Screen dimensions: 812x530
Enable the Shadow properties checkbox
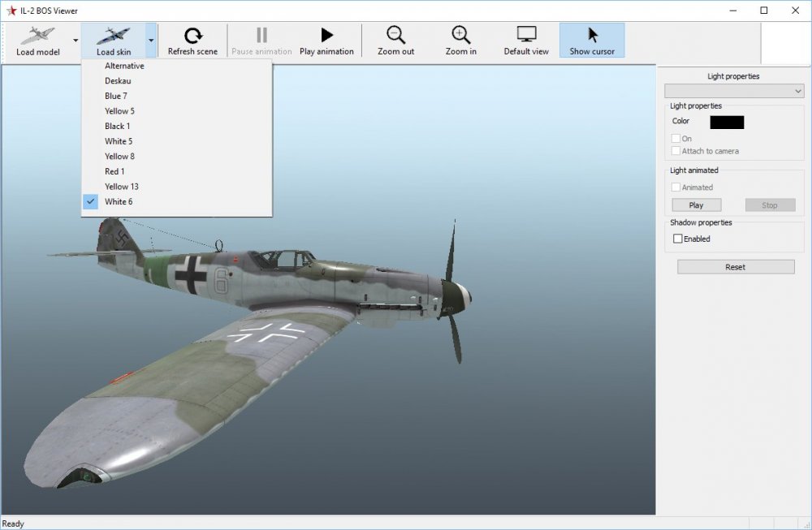point(678,239)
